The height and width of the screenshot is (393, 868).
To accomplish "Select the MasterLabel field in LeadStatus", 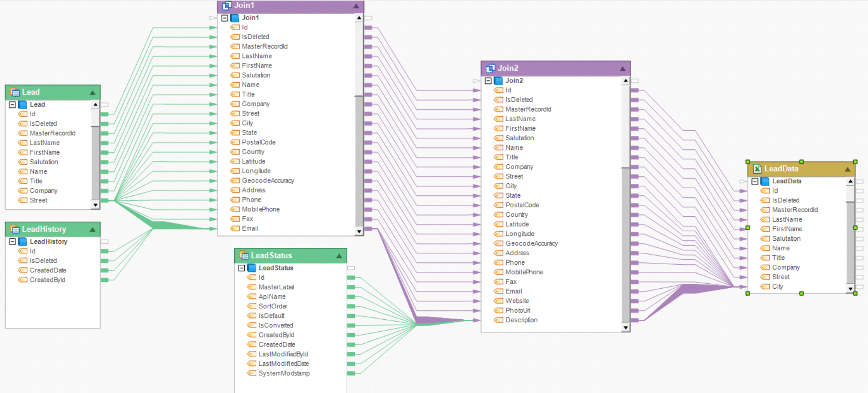I will click(276, 287).
